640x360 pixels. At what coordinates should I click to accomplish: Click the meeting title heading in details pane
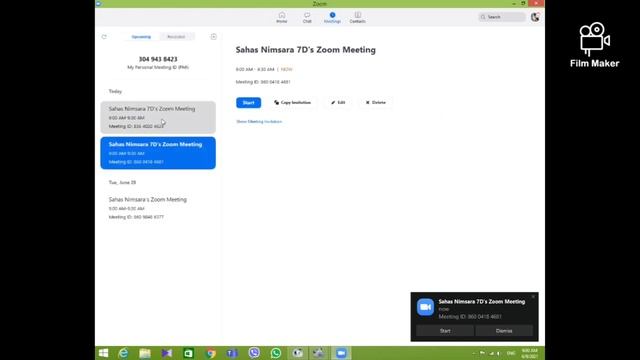(x=305, y=50)
